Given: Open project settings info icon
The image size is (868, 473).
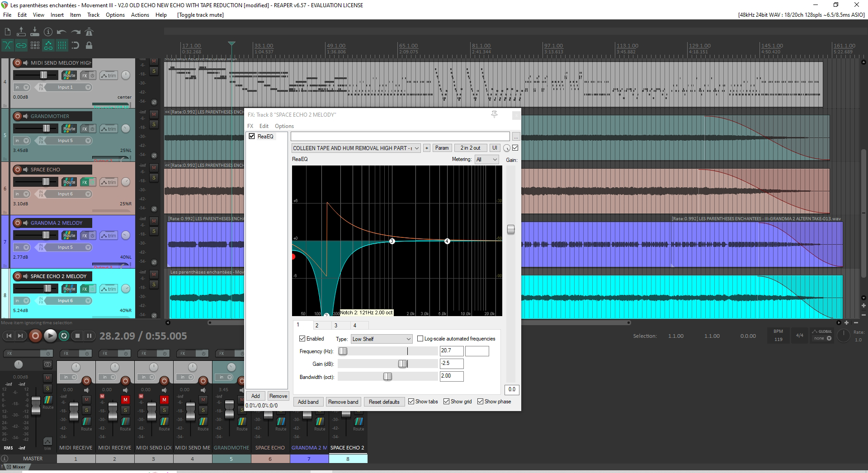Looking at the screenshot, I should [48, 32].
